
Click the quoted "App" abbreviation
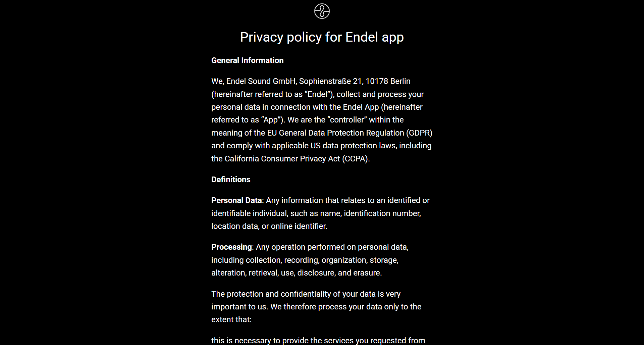pos(271,120)
